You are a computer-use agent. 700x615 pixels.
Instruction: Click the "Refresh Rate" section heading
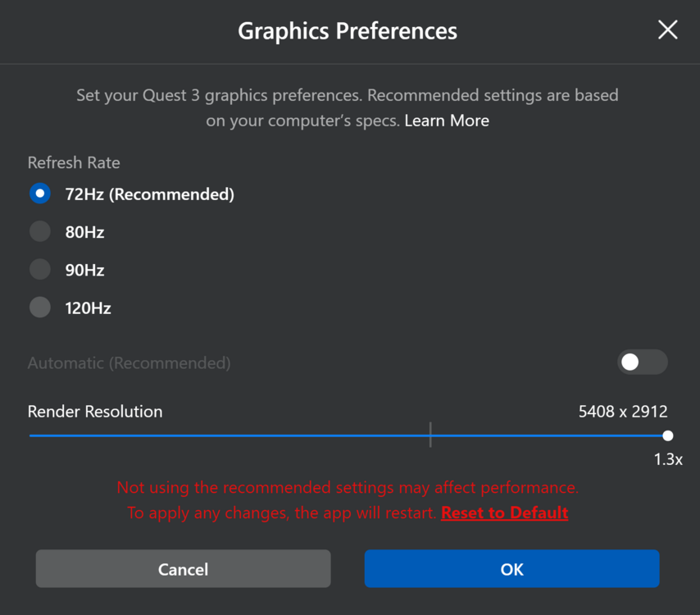click(x=74, y=162)
